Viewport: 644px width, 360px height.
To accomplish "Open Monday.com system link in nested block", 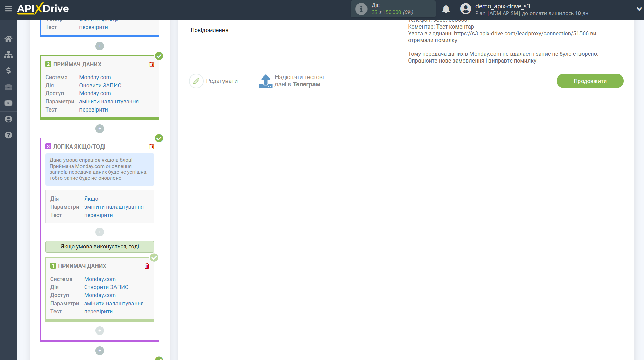I will click(x=100, y=279).
